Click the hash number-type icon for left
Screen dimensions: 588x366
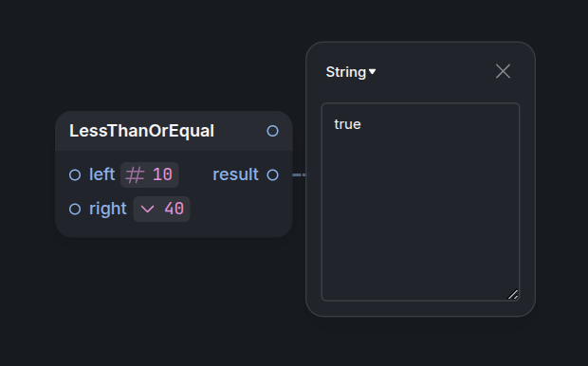[135, 175]
